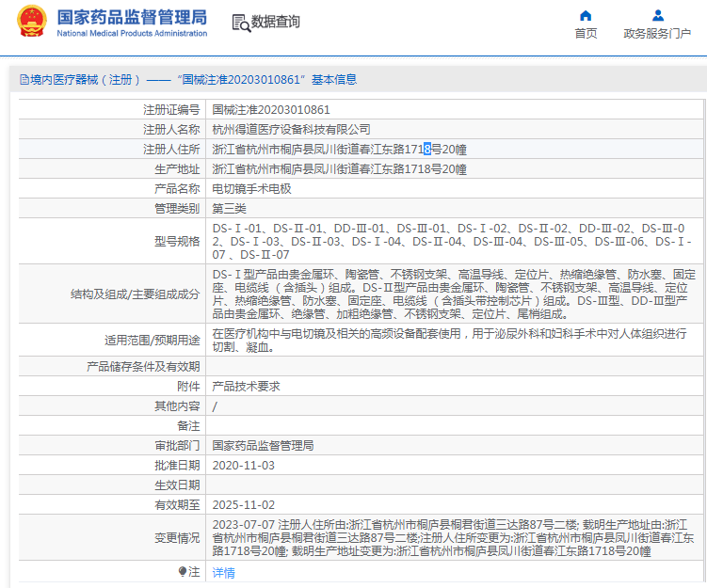Click the 备注 label
Viewport: 707px width, 588px height.
pos(188,426)
